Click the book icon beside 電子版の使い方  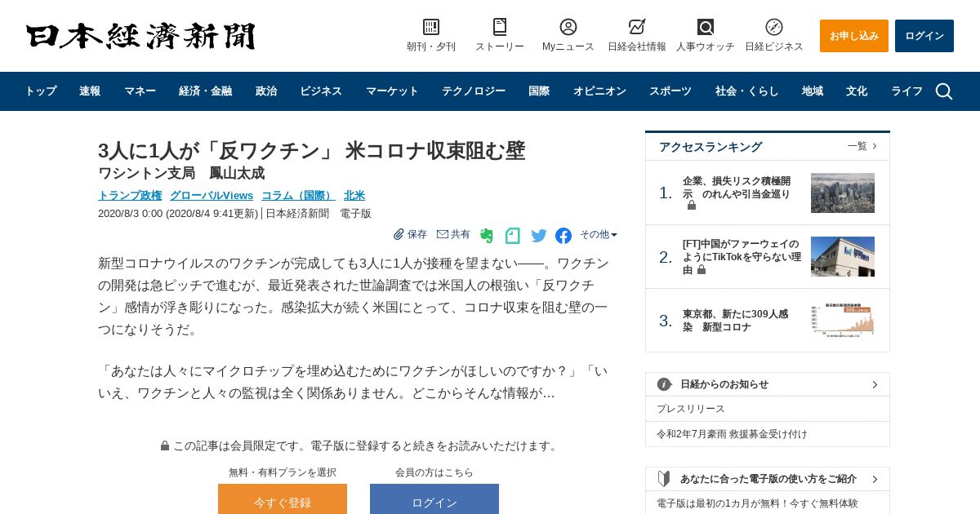(x=664, y=479)
